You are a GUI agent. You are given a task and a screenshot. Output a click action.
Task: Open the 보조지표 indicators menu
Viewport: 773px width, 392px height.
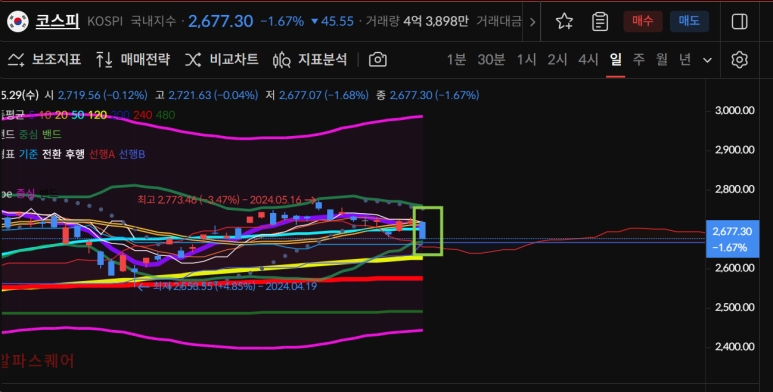tap(44, 60)
